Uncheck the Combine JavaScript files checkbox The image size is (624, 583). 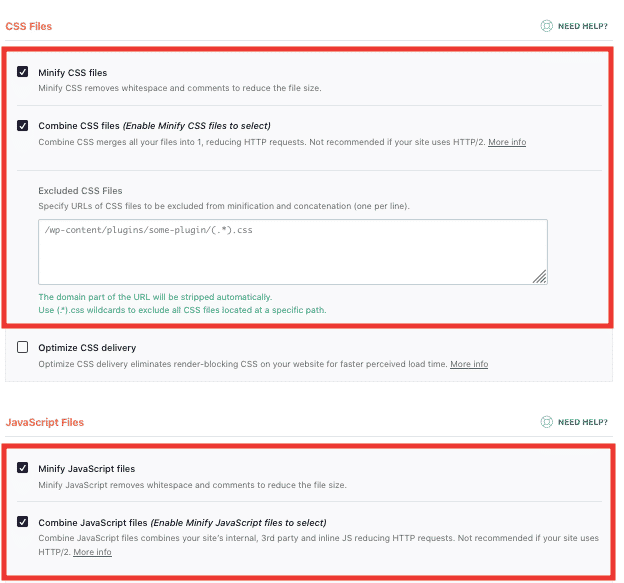23,521
